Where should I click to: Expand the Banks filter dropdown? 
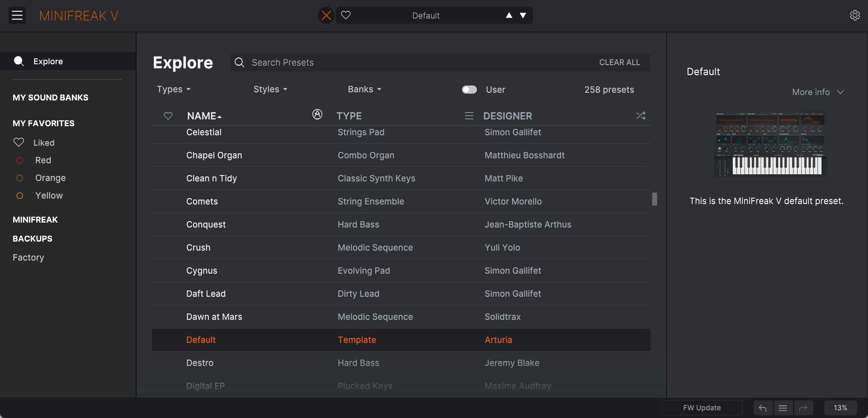[x=364, y=90]
